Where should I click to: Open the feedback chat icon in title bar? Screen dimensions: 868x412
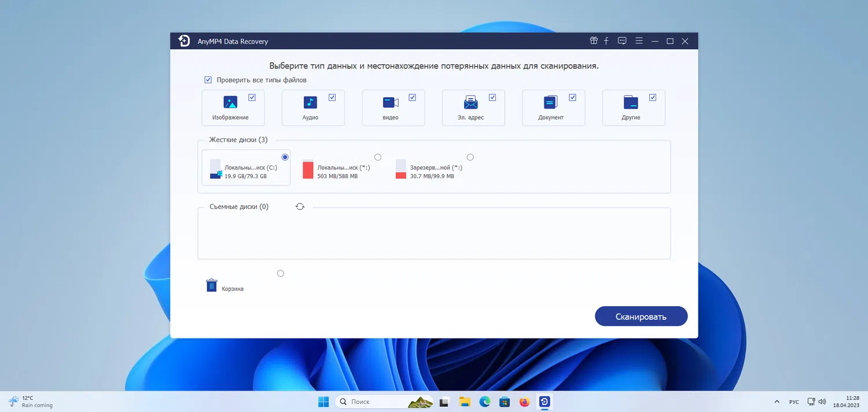click(x=621, y=41)
